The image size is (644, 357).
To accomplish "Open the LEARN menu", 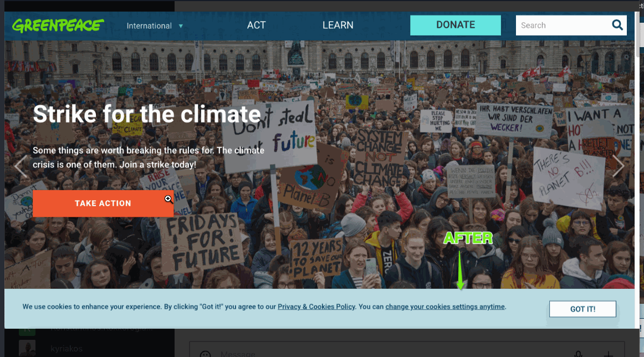I will point(338,25).
